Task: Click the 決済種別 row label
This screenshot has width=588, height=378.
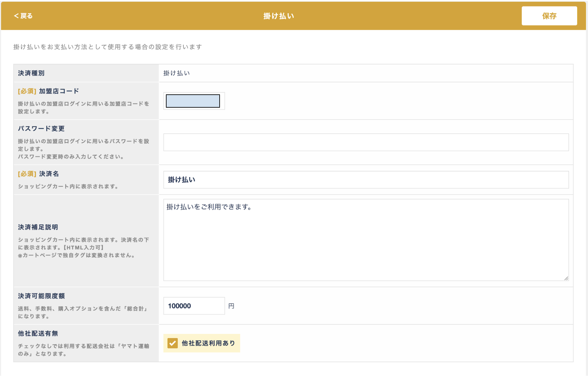Action: point(31,73)
